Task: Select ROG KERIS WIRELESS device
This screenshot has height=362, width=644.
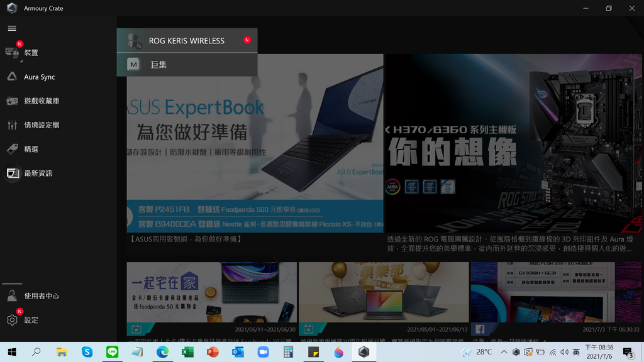Action: tap(187, 40)
